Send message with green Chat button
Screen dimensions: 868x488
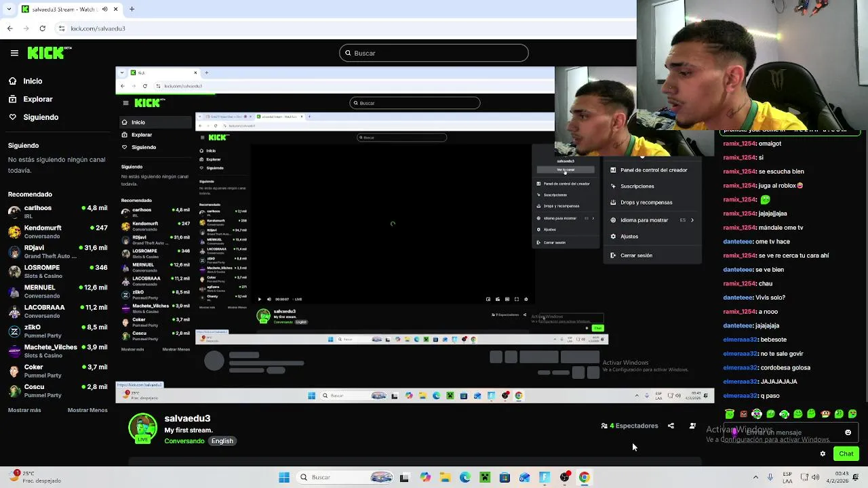(846, 454)
